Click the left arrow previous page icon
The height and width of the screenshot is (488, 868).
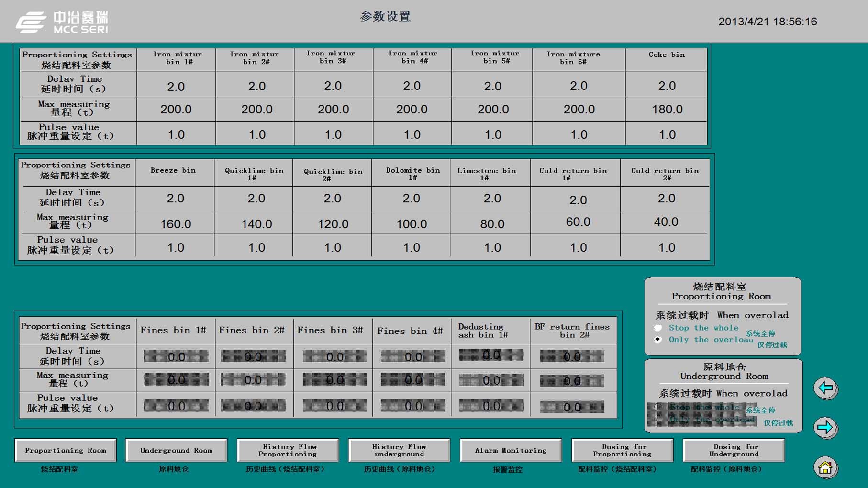pos(825,388)
